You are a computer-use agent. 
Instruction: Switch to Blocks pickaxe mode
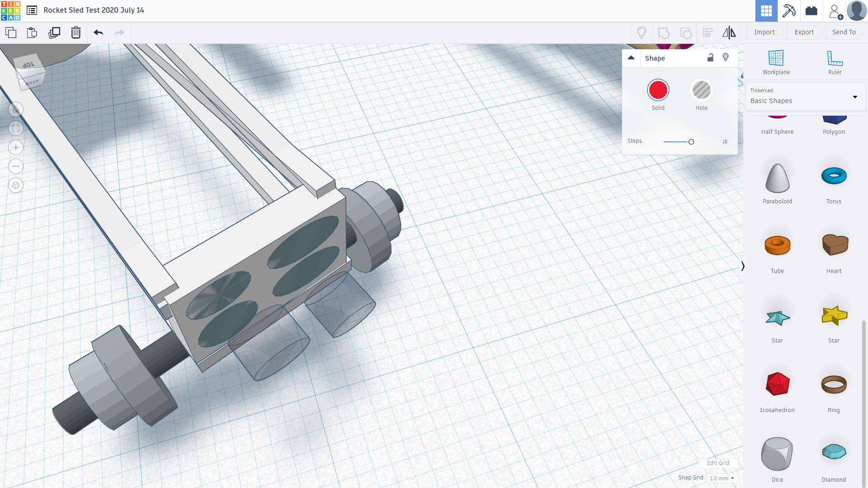pyautogui.click(x=789, y=11)
